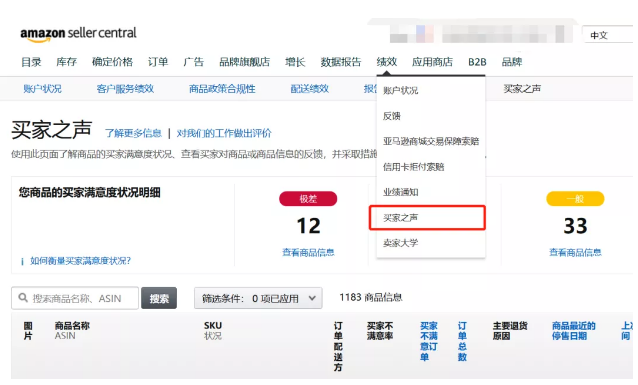Select 账户状况 in the dropdown menu
The width and height of the screenshot is (638, 385).
[x=431, y=90]
